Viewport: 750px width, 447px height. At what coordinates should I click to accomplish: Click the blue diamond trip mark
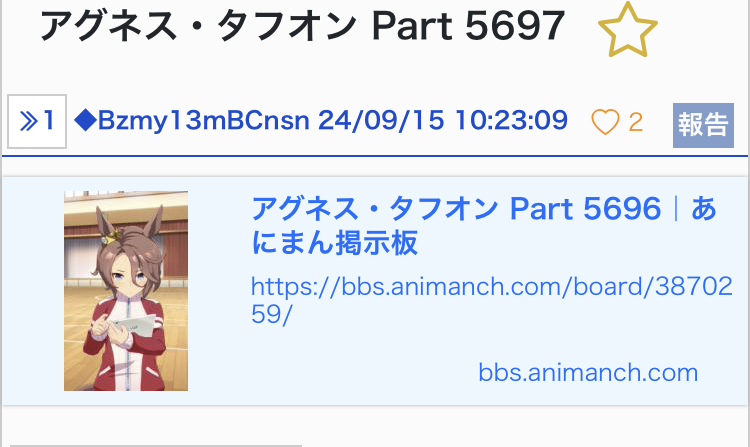[x=86, y=120]
